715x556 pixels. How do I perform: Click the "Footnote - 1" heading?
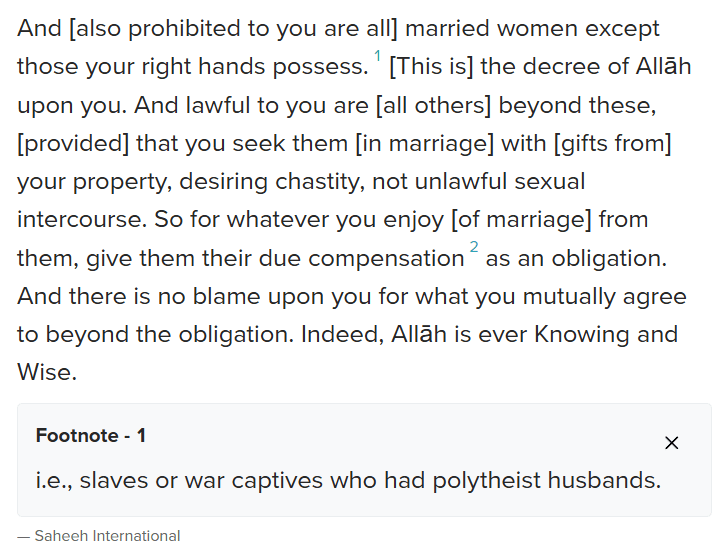(91, 436)
